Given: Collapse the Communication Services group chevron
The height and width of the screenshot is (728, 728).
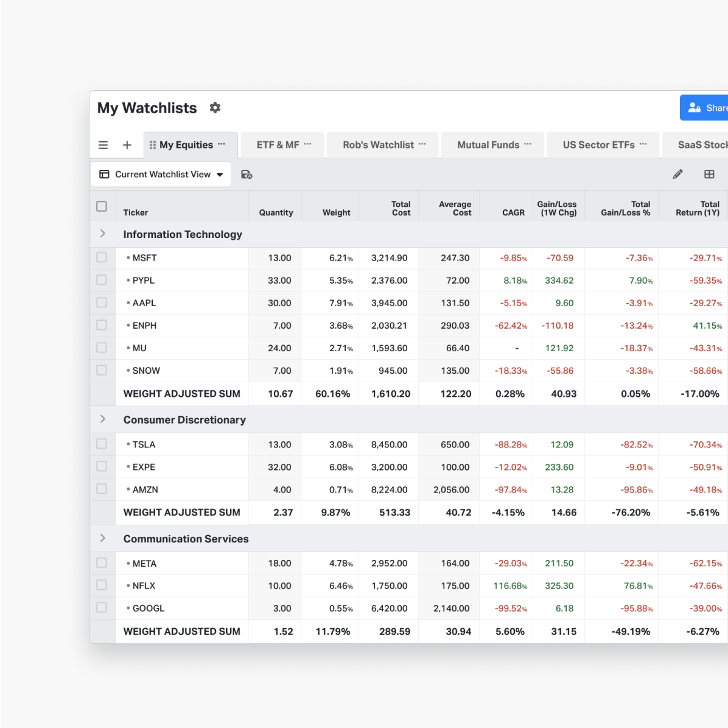Looking at the screenshot, I should click(x=103, y=537).
